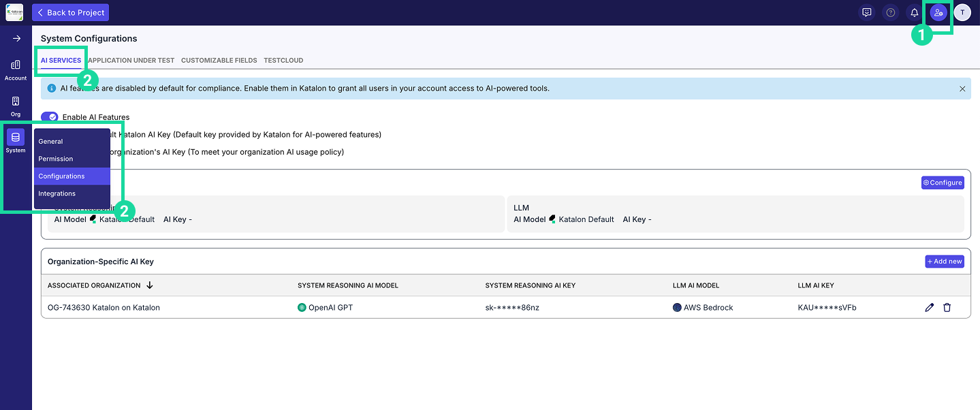Screen dimensions: 980x410
Task: Click the sk-*****86nz key value
Action: [x=512, y=308]
